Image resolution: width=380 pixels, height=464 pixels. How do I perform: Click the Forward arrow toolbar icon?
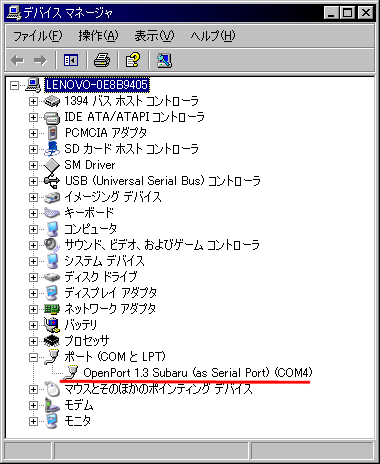[40, 60]
